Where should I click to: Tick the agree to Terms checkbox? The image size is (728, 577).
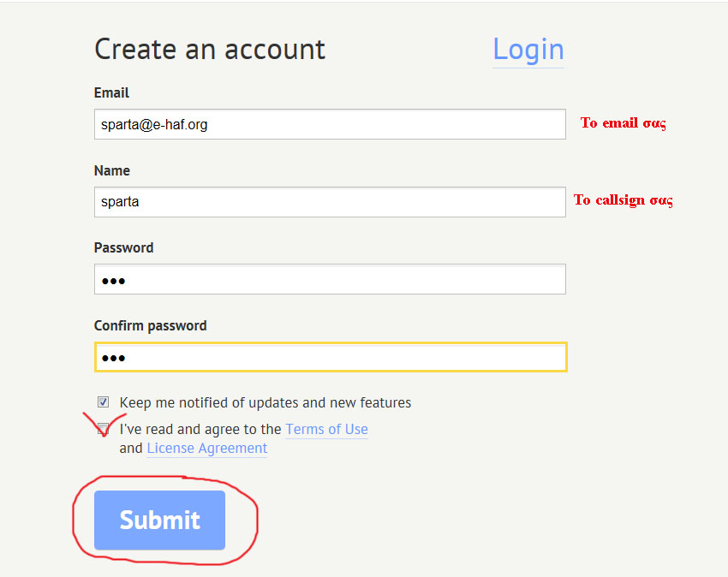[104, 428]
